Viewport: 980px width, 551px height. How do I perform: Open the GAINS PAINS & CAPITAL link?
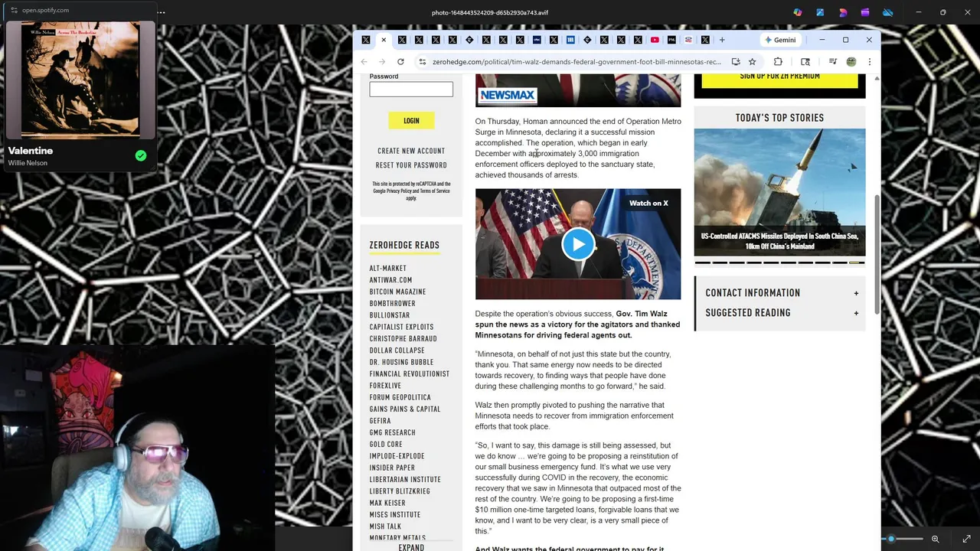pos(405,409)
